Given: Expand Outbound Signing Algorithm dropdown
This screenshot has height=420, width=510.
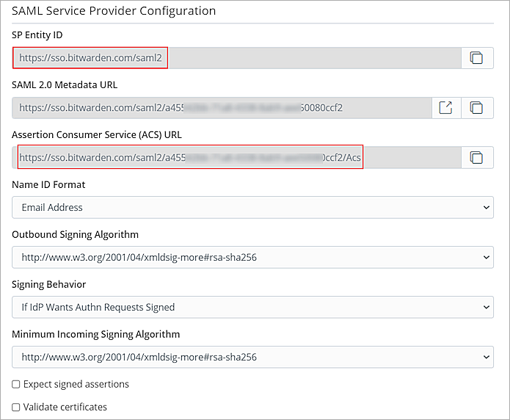Looking at the screenshot, I should click(252, 257).
